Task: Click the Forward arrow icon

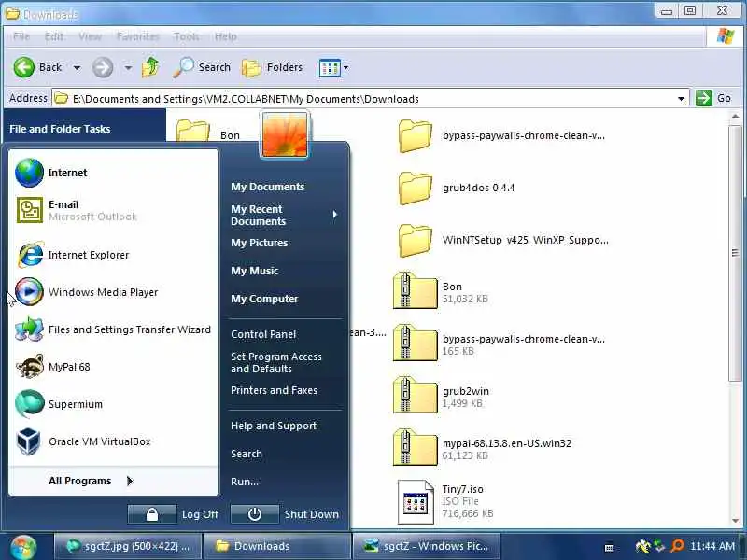Action: (103, 67)
